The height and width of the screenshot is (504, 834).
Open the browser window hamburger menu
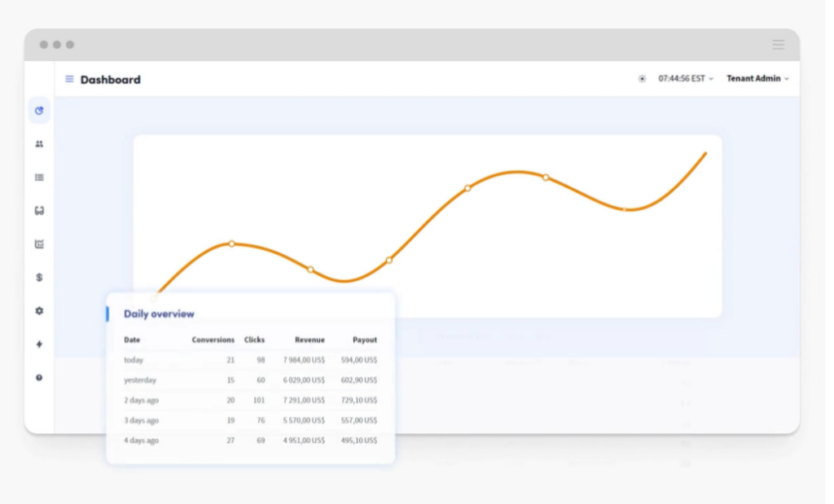[x=778, y=45]
